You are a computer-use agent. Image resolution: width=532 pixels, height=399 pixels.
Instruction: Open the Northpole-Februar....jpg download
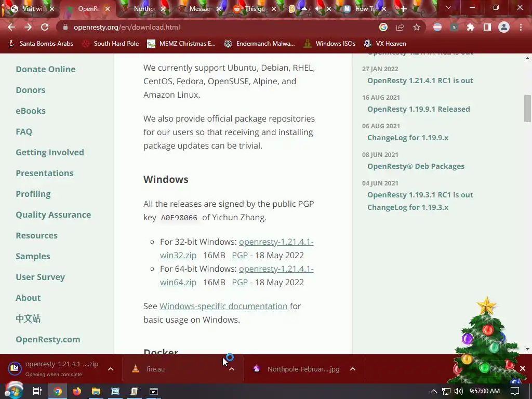(x=303, y=369)
